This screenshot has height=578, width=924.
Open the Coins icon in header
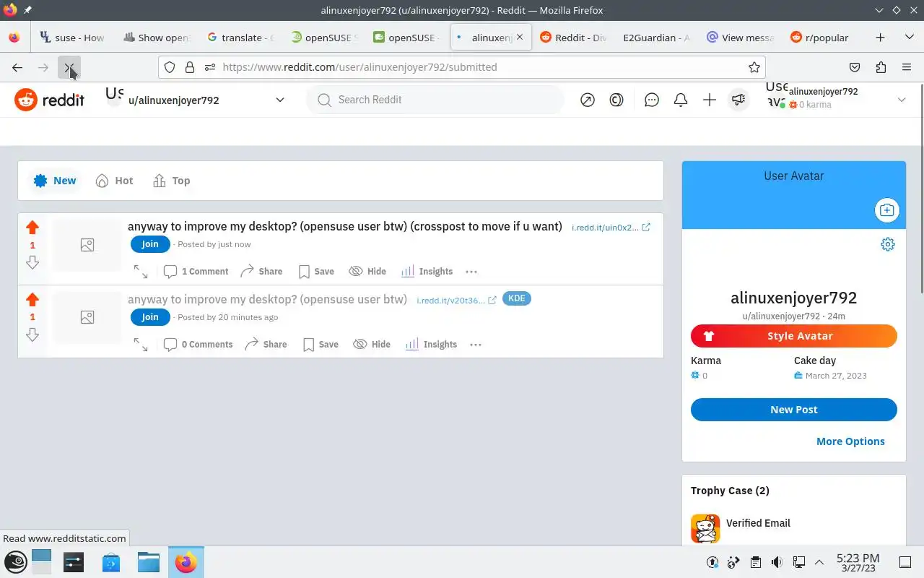[x=616, y=100]
